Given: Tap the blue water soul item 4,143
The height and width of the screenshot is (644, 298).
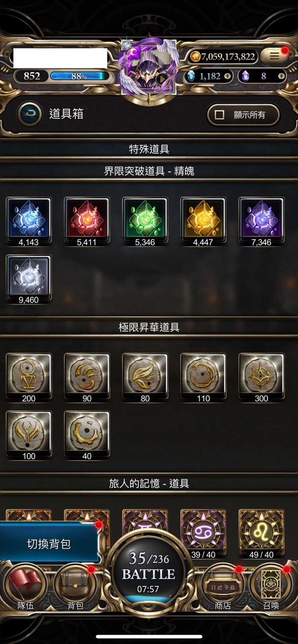Looking at the screenshot, I should click(29, 221).
